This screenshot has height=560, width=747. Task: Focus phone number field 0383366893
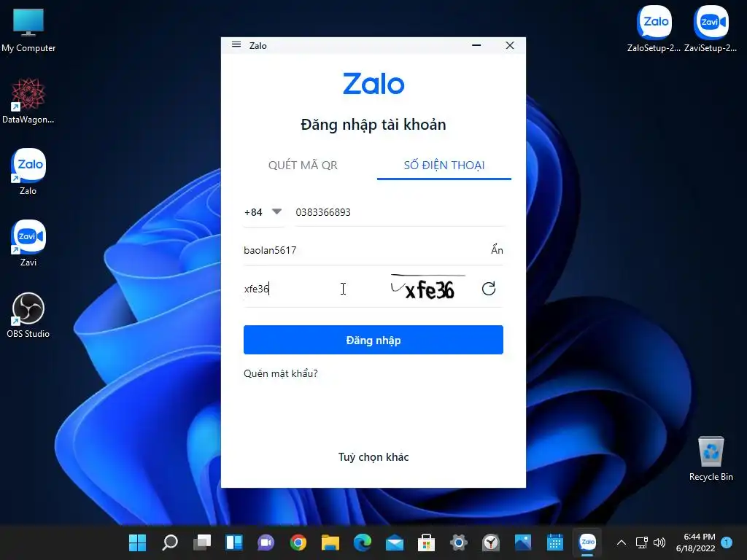click(x=399, y=212)
